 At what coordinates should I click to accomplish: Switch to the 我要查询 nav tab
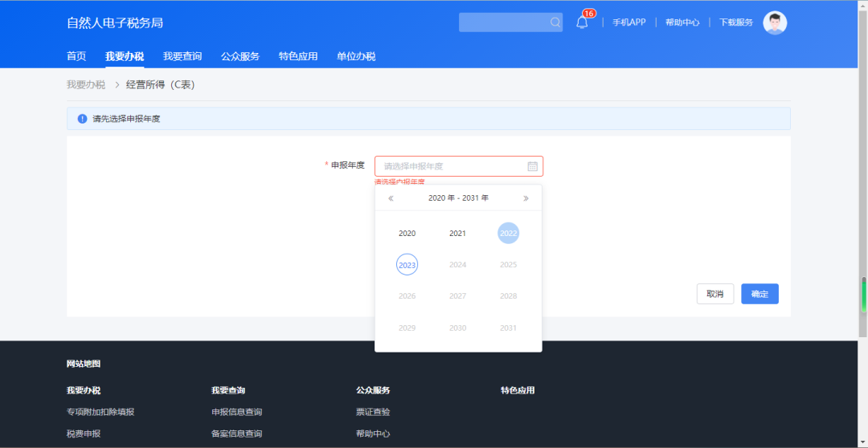coord(182,56)
